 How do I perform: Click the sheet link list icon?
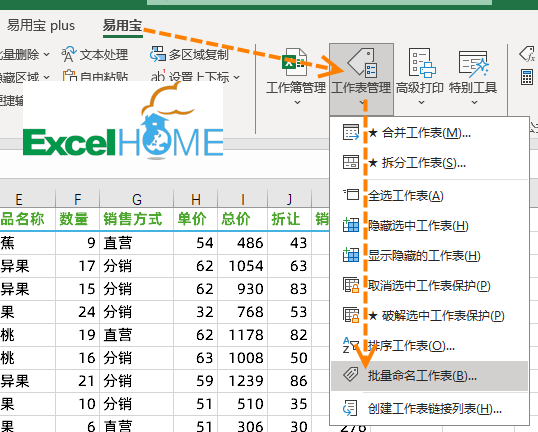[351, 408]
